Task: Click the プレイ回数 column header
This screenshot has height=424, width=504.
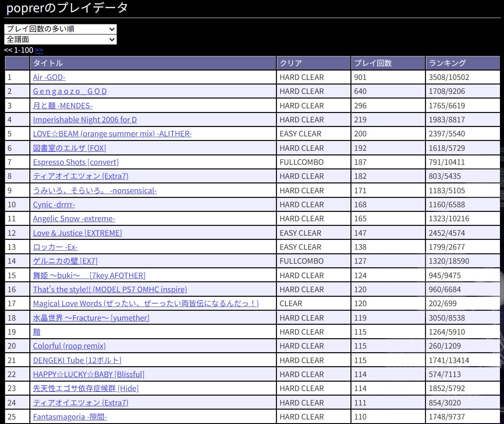Action: pyautogui.click(x=388, y=63)
